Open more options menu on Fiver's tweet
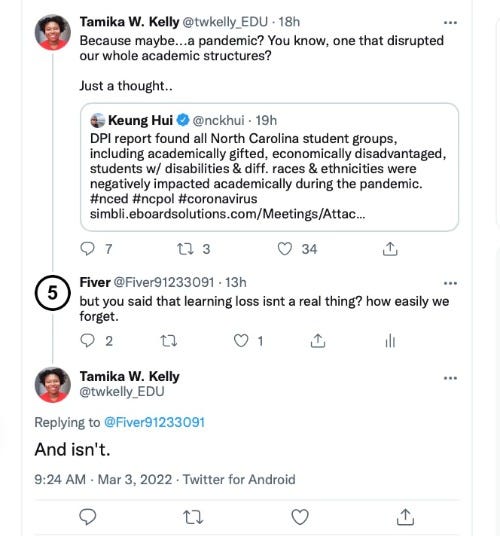Image resolution: width=500 pixels, height=536 pixels. click(450, 283)
